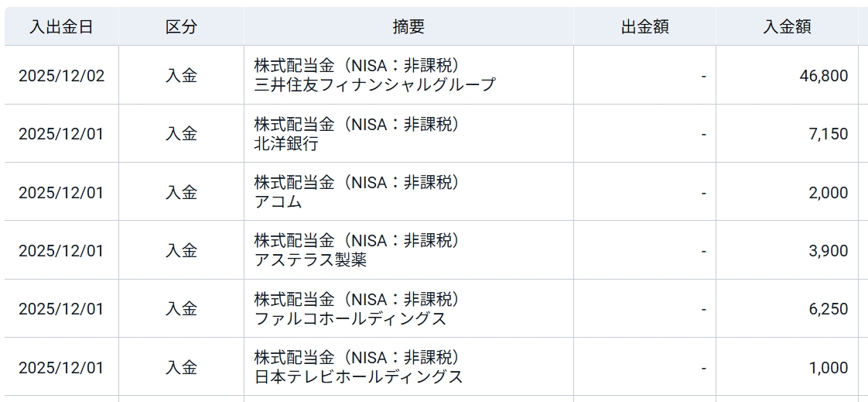Click the 入金額 column header
Image resolution: width=868 pixels, height=402 pixels.
787,27
